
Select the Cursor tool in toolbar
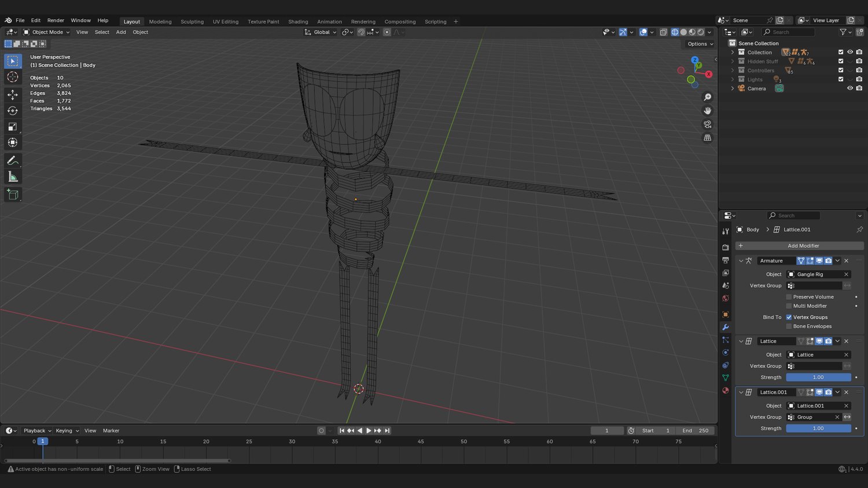13,77
